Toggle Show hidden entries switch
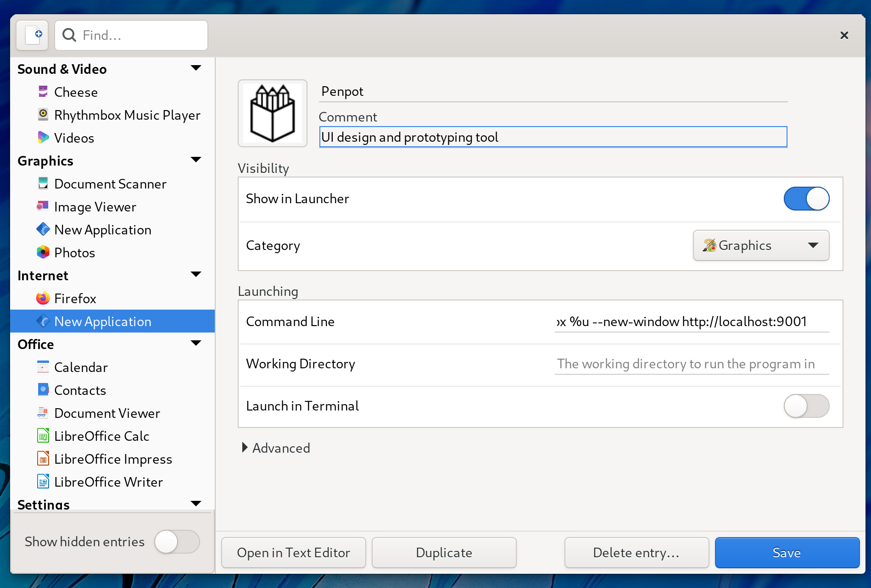Image resolution: width=871 pixels, height=588 pixels. (177, 542)
